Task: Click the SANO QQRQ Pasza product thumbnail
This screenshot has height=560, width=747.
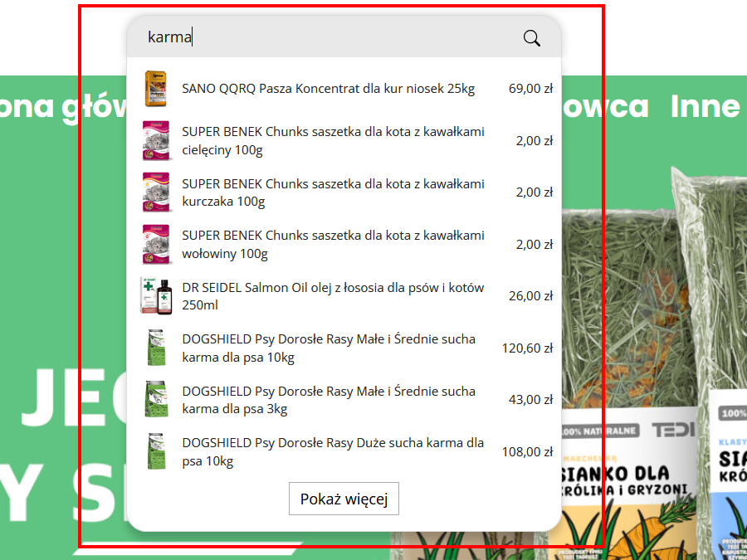Action: tap(156, 89)
